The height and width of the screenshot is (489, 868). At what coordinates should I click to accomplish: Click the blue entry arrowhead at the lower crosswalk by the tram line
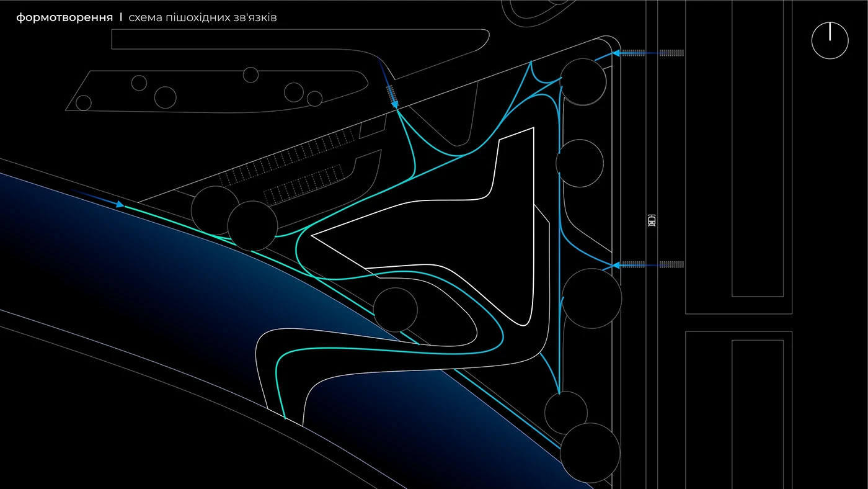pos(616,265)
